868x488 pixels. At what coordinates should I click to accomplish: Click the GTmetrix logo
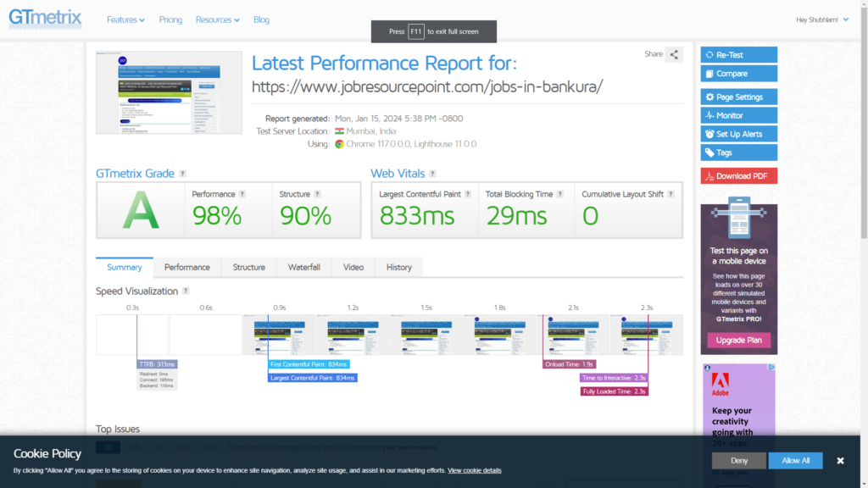tap(45, 19)
